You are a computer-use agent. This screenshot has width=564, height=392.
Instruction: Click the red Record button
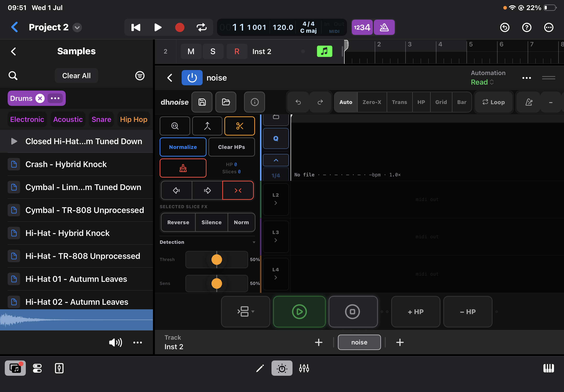coord(180,27)
